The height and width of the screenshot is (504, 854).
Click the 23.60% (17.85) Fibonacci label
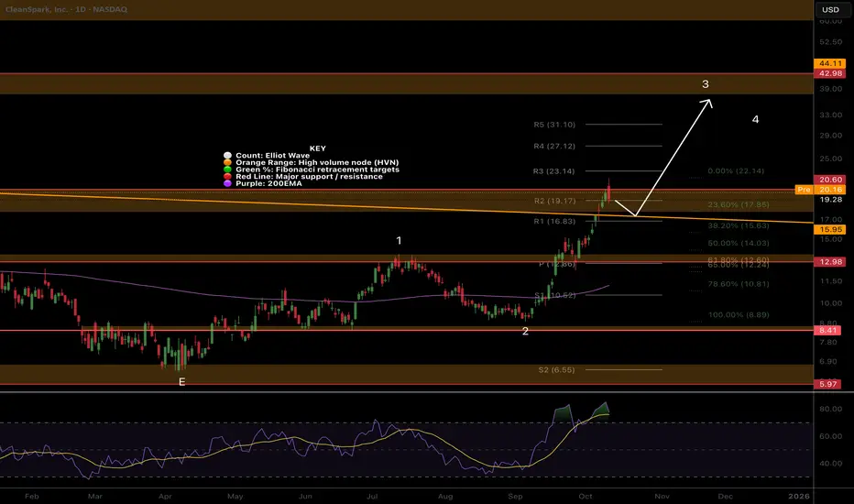click(739, 205)
